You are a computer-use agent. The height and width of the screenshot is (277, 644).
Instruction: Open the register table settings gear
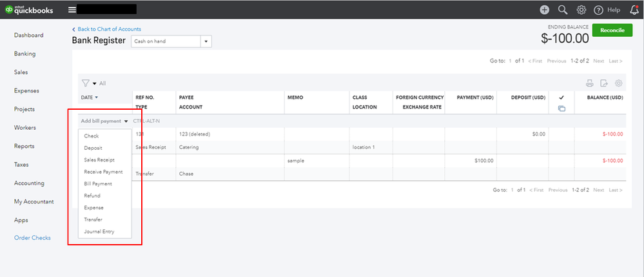click(619, 83)
